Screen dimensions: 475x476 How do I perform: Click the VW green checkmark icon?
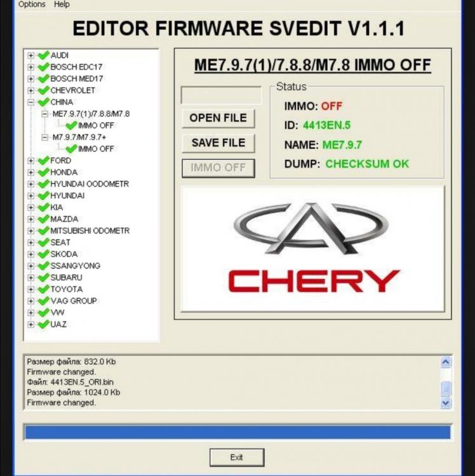point(43,312)
